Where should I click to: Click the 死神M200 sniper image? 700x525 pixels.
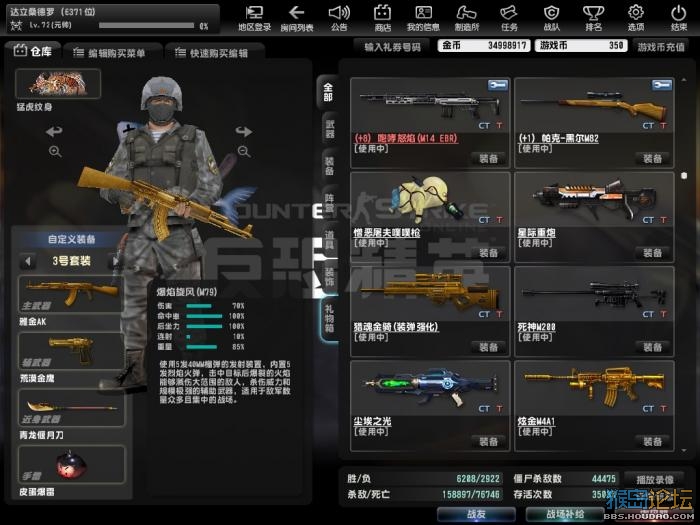point(594,293)
